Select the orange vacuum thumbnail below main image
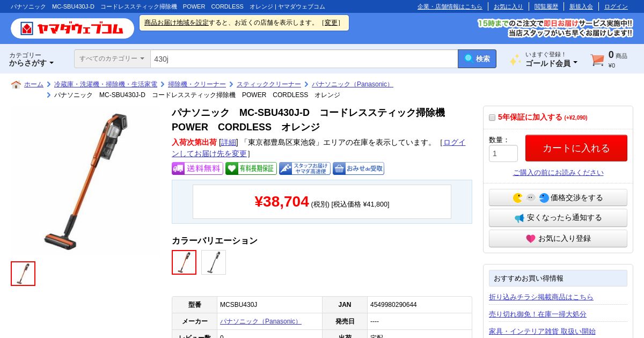 (23, 274)
